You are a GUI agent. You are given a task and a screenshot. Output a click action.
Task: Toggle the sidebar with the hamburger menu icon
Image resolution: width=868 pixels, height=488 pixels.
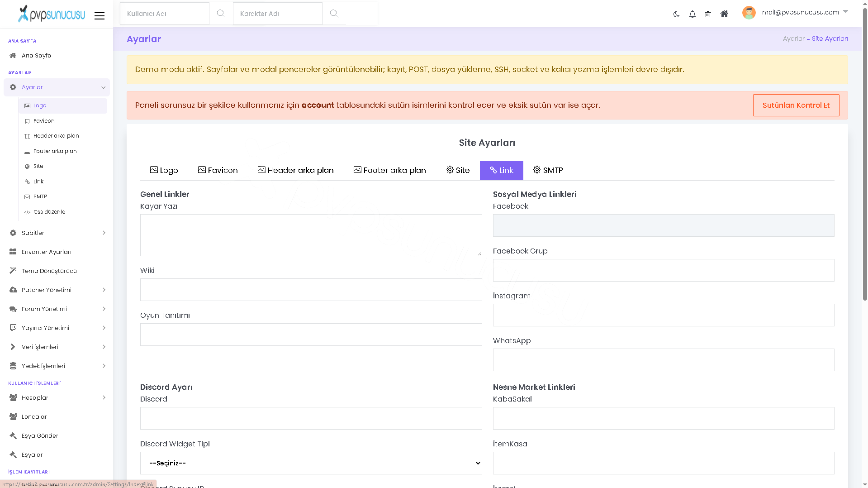[x=100, y=16]
